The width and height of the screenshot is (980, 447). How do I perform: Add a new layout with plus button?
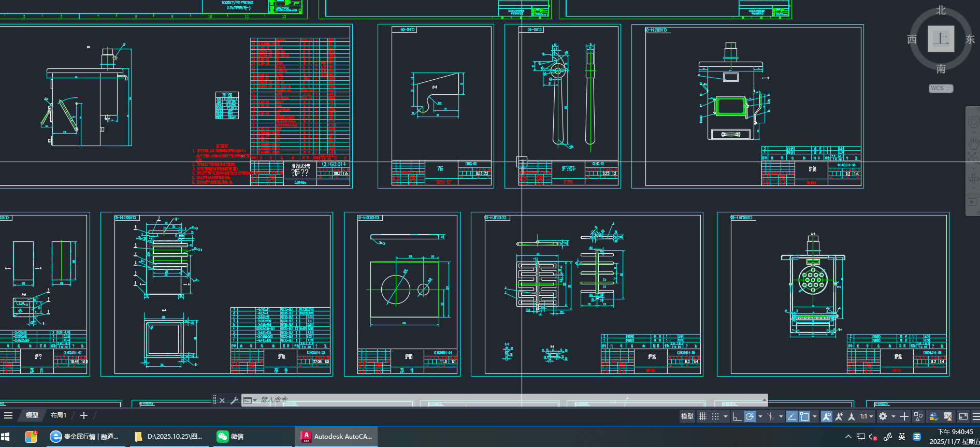84,415
